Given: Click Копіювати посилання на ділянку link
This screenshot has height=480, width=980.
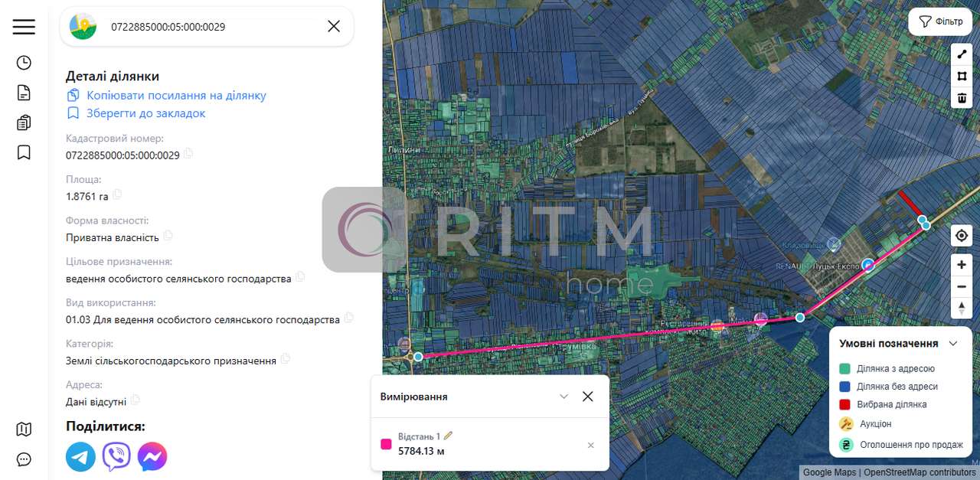Looking at the screenshot, I should tap(176, 96).
